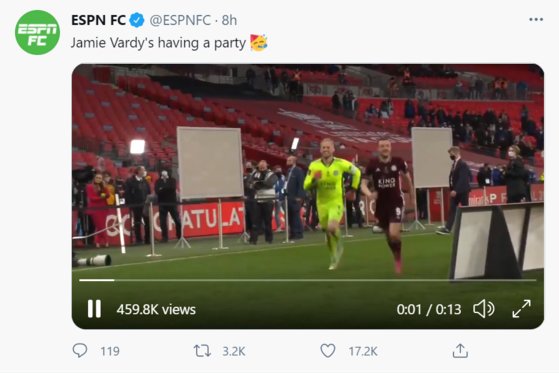
Task: Click the ESPN FC account name
Action: (x=98, y=20)
